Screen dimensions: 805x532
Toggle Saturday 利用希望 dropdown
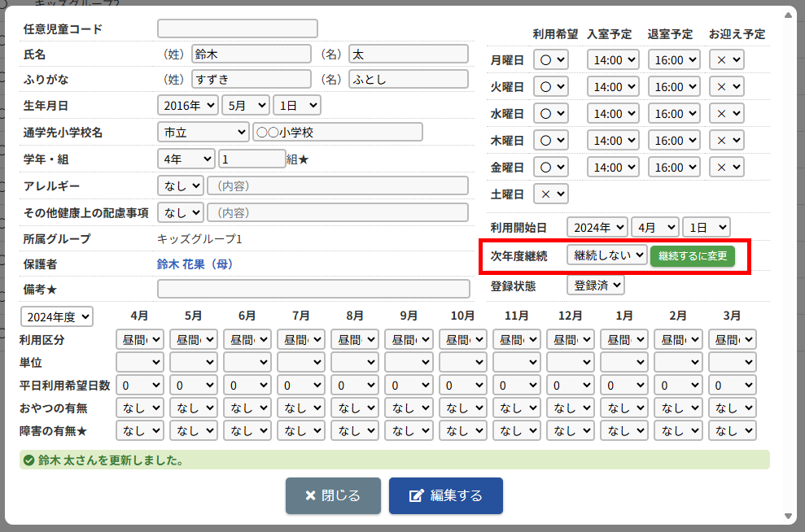[x=550, y=194]
